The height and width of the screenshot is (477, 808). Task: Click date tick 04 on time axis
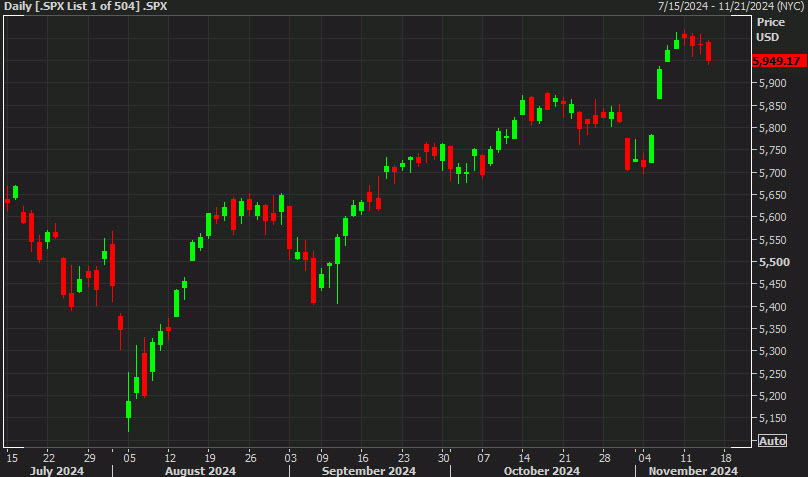(x=645, y=457)
